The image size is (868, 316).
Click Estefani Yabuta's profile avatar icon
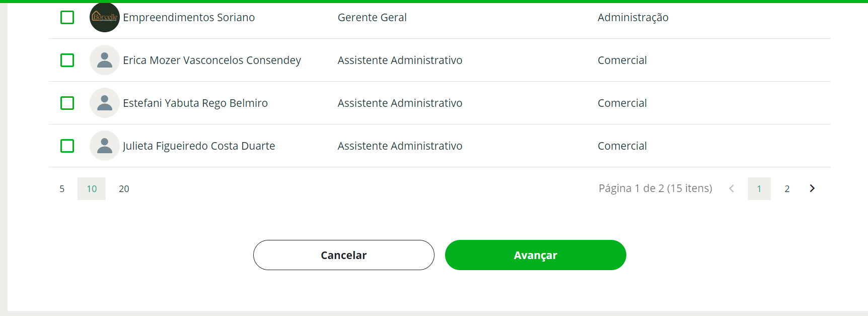[104, 103]
